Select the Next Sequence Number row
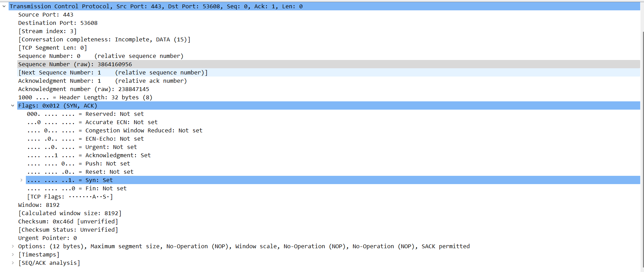 [113, 72]
